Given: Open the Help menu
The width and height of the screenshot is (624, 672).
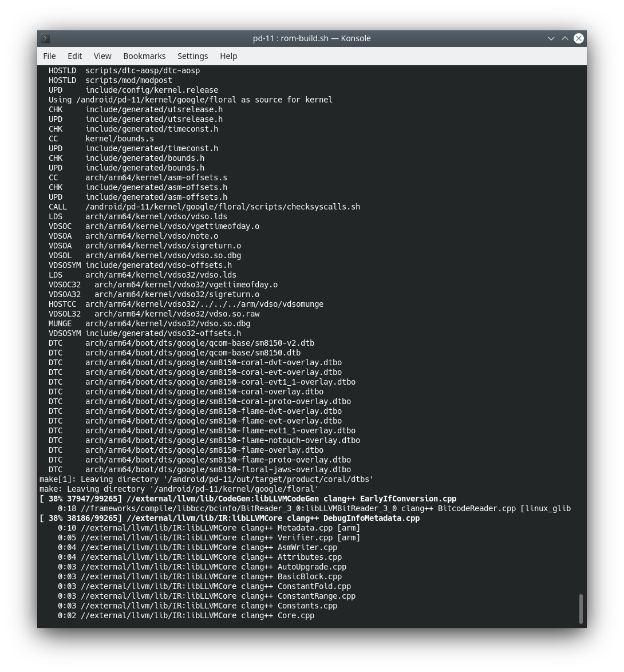Looking at the screenshot, I should (228, 56).
